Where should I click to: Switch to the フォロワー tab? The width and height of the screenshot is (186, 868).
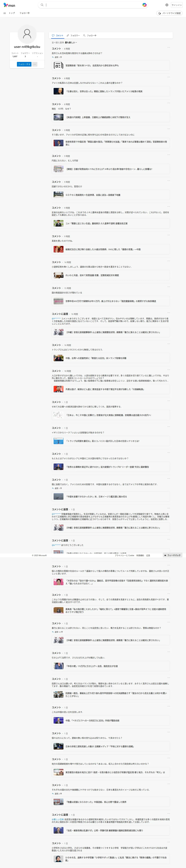point(73,35)
